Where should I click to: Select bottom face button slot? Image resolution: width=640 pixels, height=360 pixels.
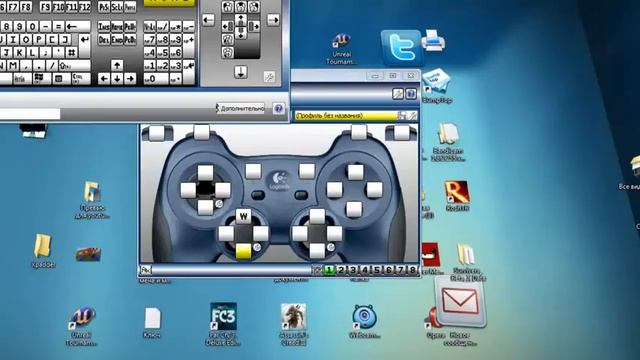coord(354,209)
